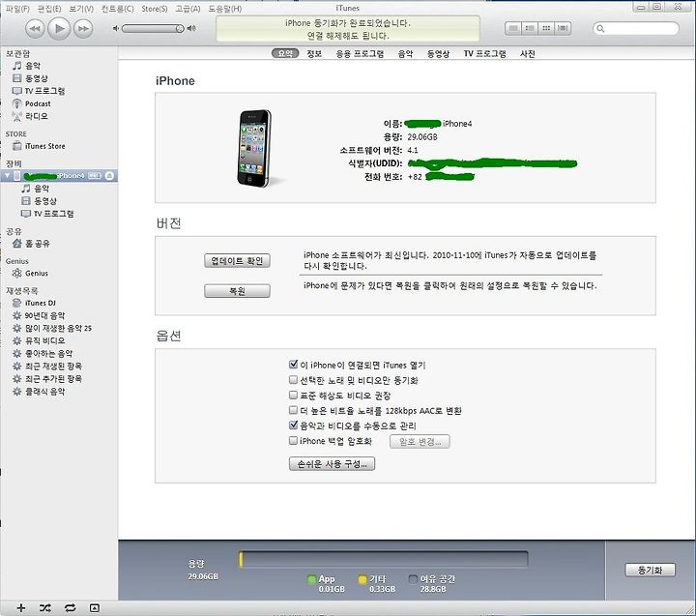Toggle 128kbps AAC로 변환 checkbox
Image resolution: width=696 pixels, height=616 pixels.
click(x=293, y=410)
